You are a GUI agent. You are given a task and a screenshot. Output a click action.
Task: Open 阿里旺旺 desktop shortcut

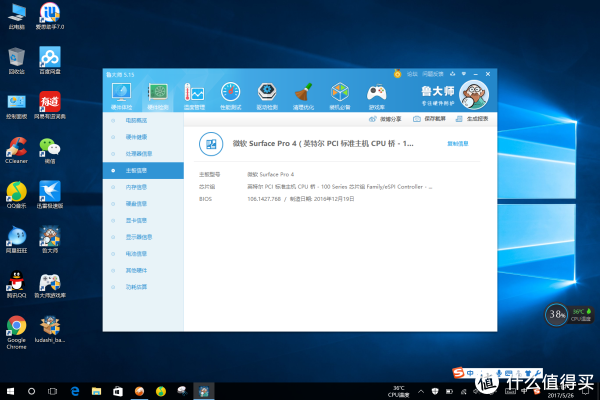click(16, 240)
